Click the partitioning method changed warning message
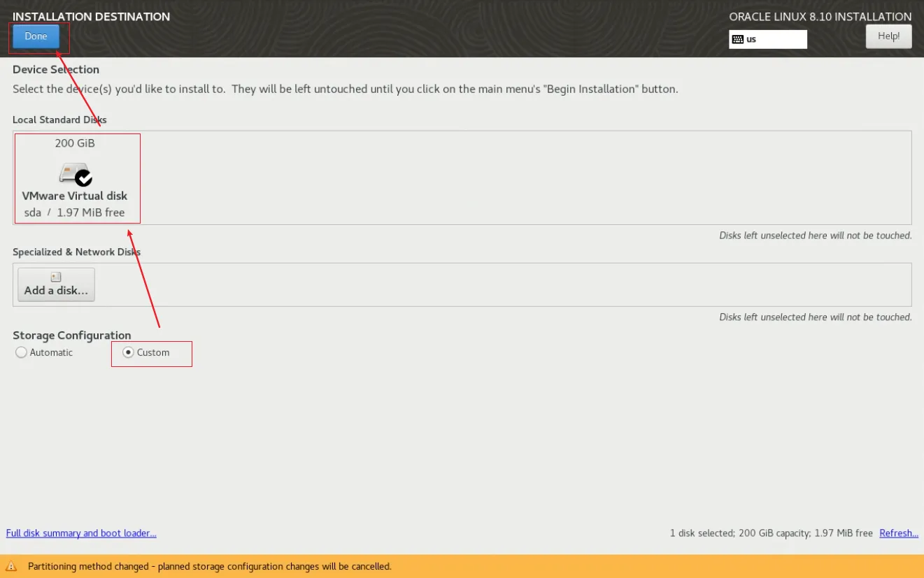Image resolution: width=924 pixels, height=578 pixels. pos(210,567)
